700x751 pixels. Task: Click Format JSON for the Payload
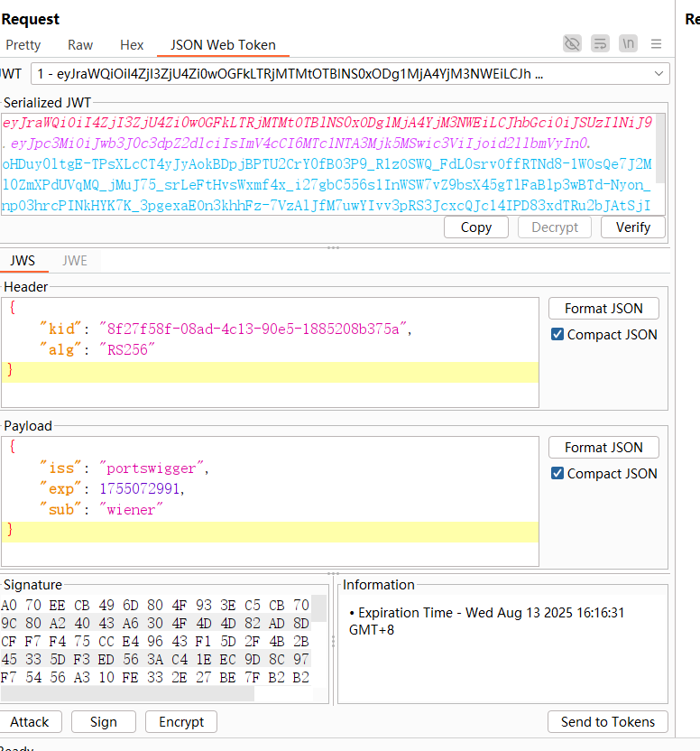pyautogui.click(x=603, y=448)
